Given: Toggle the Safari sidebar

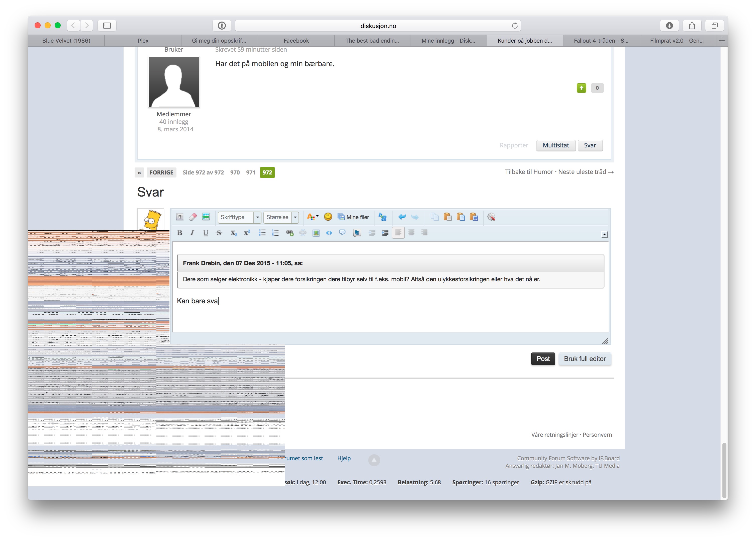Looking at the screenshot, I should pyautogui.click(x=107, y=26).
